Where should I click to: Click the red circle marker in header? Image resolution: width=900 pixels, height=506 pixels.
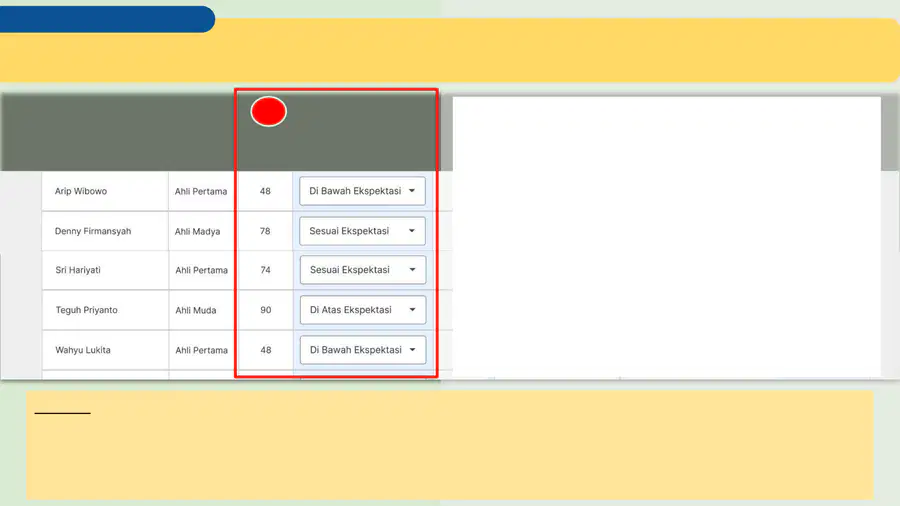pyautogui.click(x=269, y=111)
